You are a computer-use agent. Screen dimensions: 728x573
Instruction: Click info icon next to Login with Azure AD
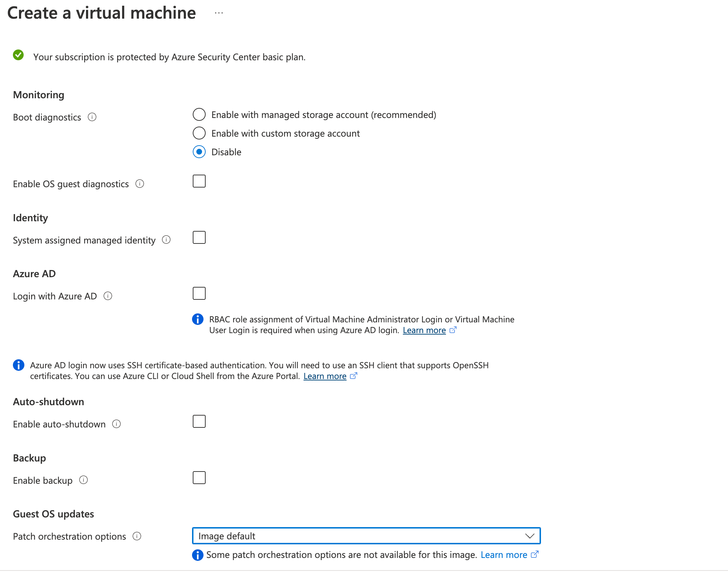point(108,296)
